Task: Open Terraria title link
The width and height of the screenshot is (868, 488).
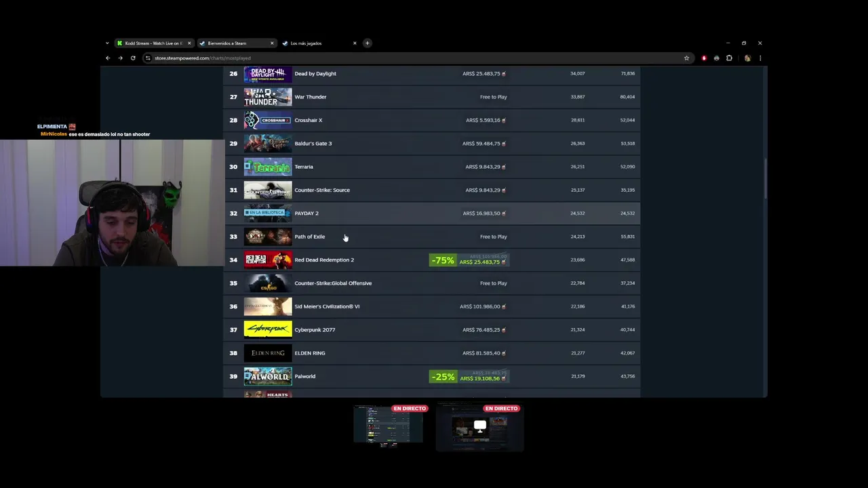Action: click(304, 167)
